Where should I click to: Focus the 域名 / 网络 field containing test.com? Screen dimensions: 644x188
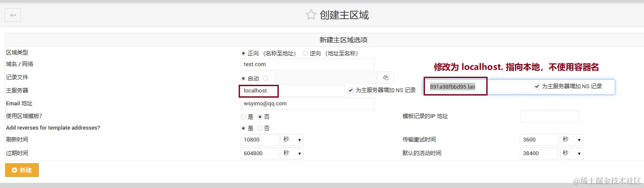point(308,64)
